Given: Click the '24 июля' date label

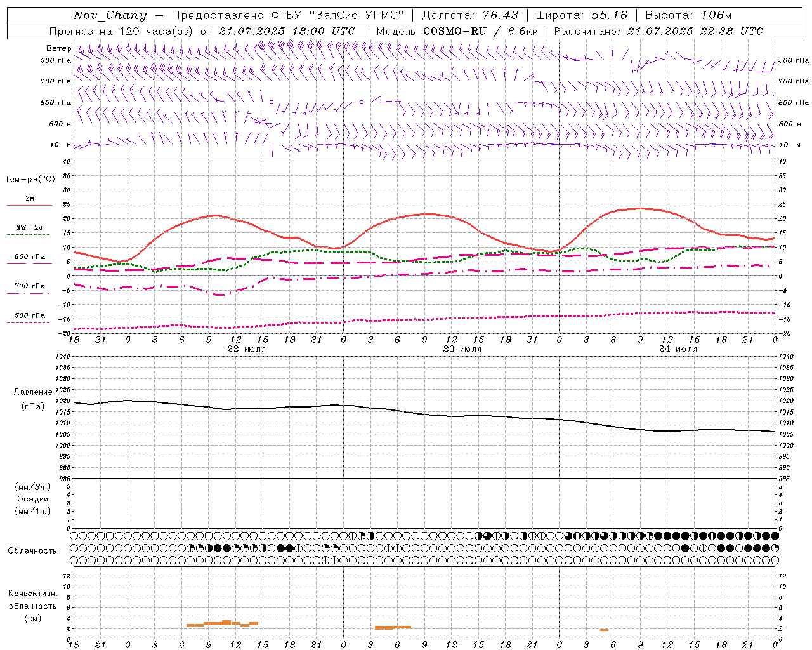Looking at the screenshot, I should pyautogui.click(x=678, y=349).
